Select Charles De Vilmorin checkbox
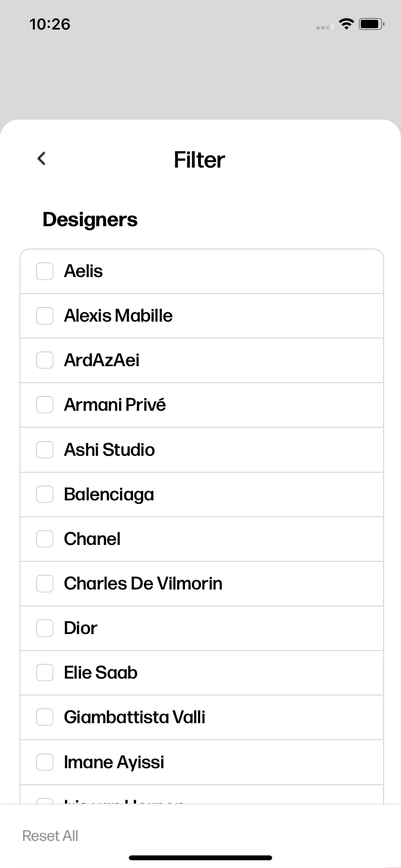Image resolution: width=401 pixels, height=868 pixels. [45, 584]
